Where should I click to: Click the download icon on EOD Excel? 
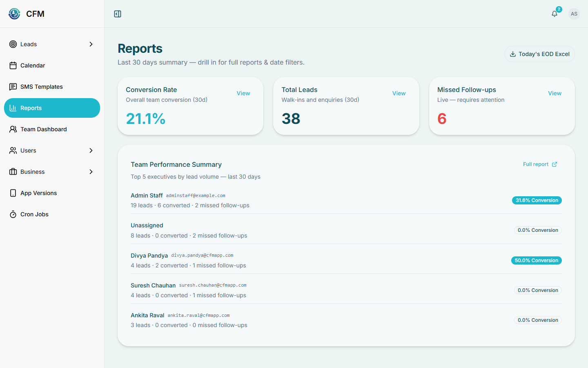click(513, 54)
